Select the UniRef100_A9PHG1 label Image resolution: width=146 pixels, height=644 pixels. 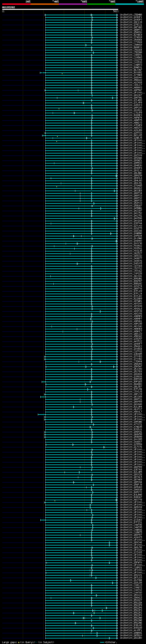pos(131,321)
